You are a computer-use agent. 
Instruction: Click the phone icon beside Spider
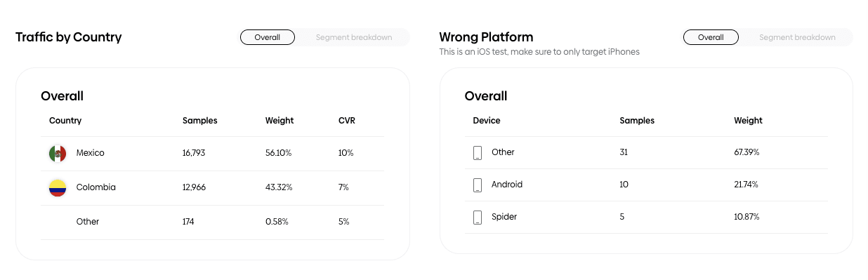point(478,217)
